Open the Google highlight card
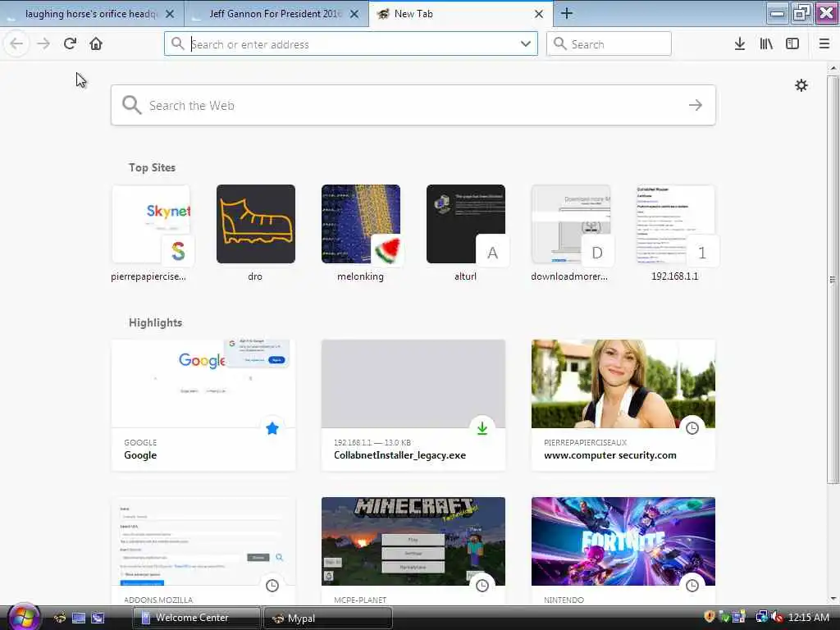Screen dimensions: 840x630 (x=203, y=405)
